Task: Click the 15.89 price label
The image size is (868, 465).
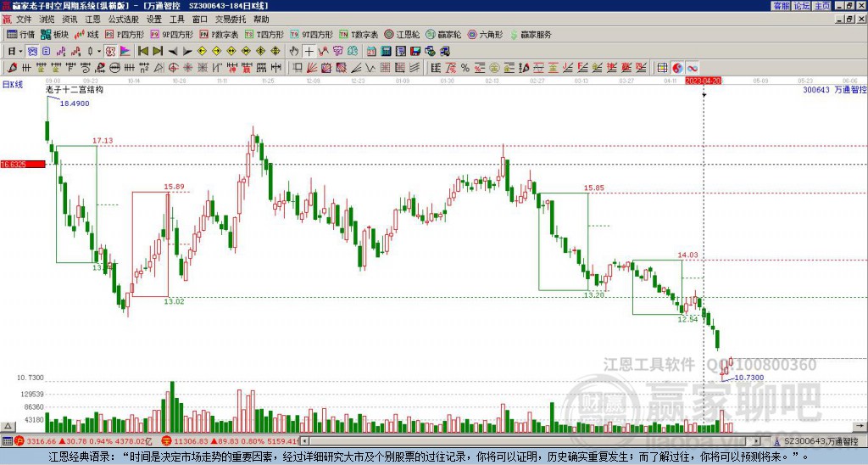Action: [174, 187]
